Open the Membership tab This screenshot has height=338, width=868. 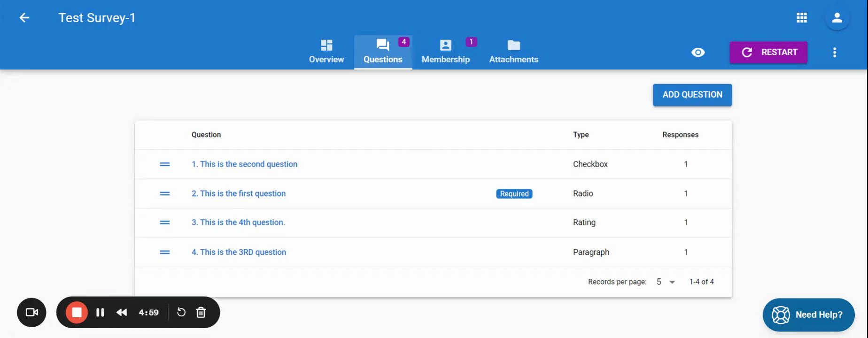tap(446, 52)
